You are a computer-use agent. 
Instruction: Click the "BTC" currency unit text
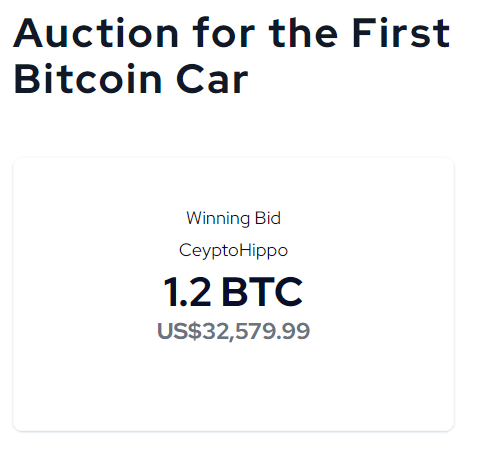click(262, 292)
